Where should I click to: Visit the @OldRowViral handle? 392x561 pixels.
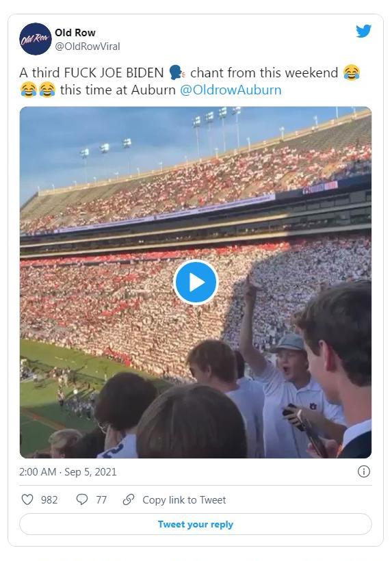tap(88, 47)
